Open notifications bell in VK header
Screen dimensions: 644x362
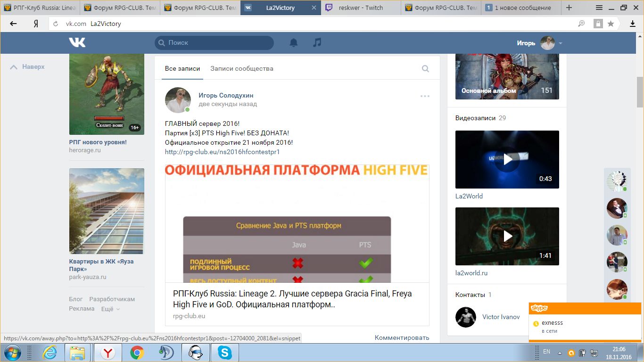[294, 42]
